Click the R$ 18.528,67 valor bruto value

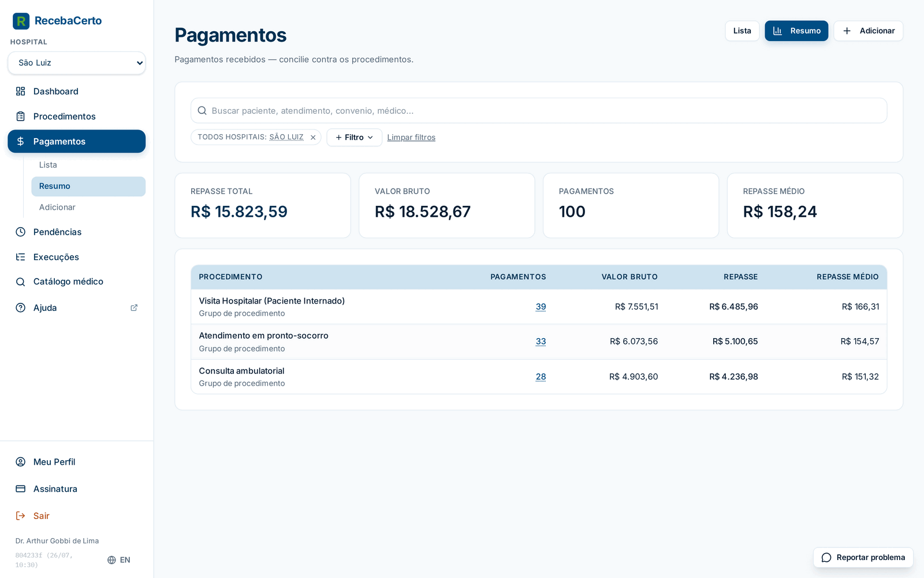(423, 212)
